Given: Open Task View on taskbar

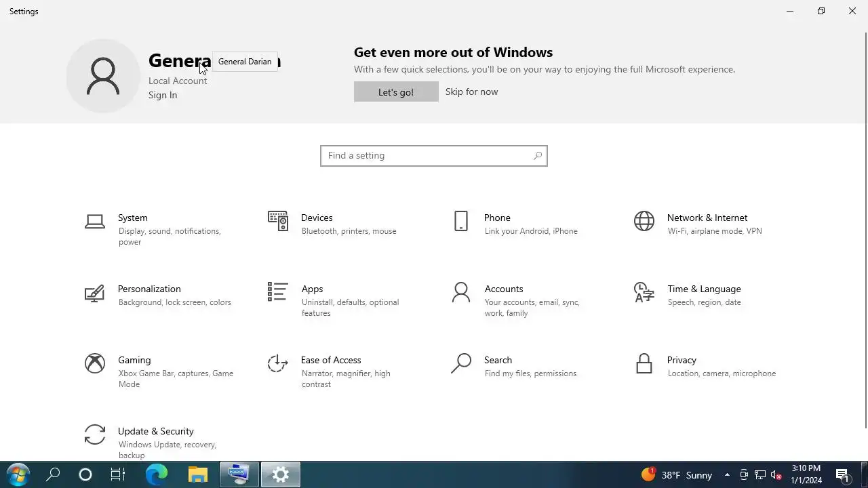Looking at the screenshot, I should tap(118, 474).
